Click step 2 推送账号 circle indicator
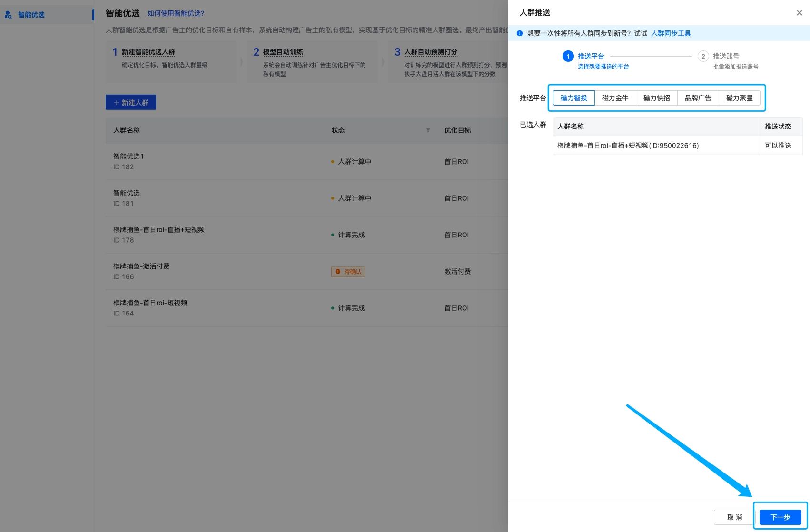 click(x=703, y=56)
